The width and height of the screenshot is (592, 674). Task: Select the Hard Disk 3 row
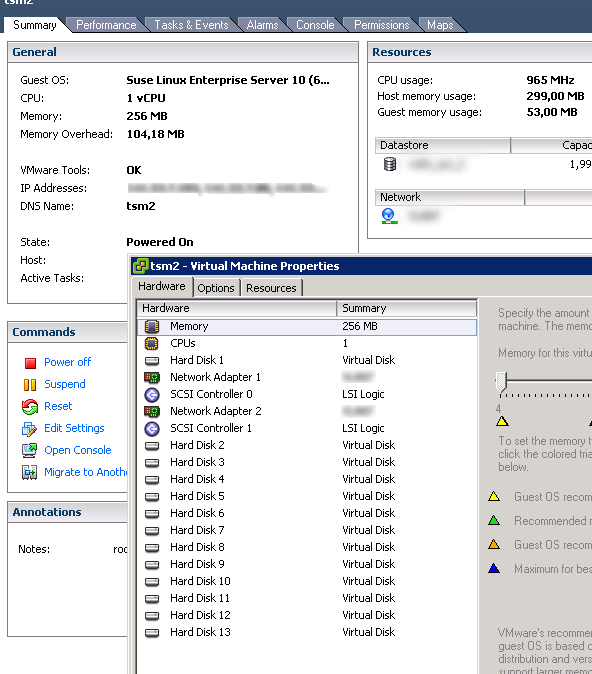coord(307,463)
